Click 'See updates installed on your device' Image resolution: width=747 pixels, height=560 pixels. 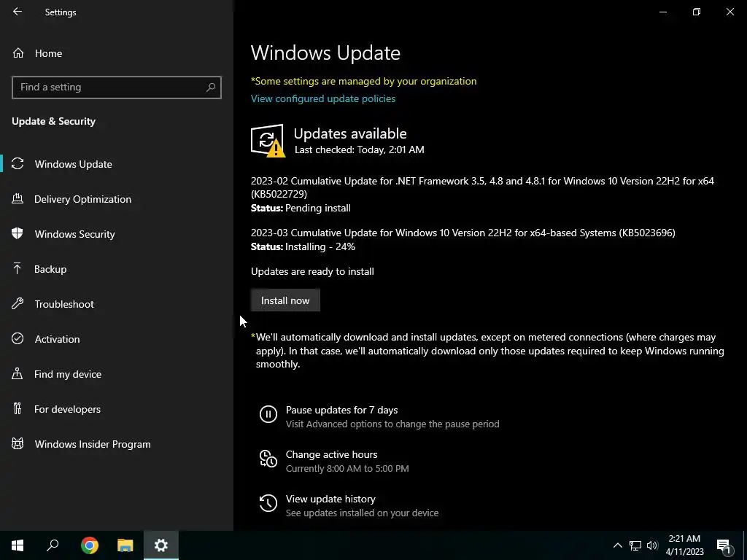coord(362,513)
